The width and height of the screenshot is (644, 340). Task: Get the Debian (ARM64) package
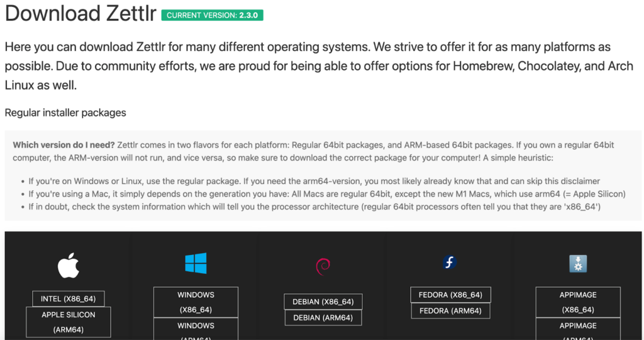(x=323, y=318)
